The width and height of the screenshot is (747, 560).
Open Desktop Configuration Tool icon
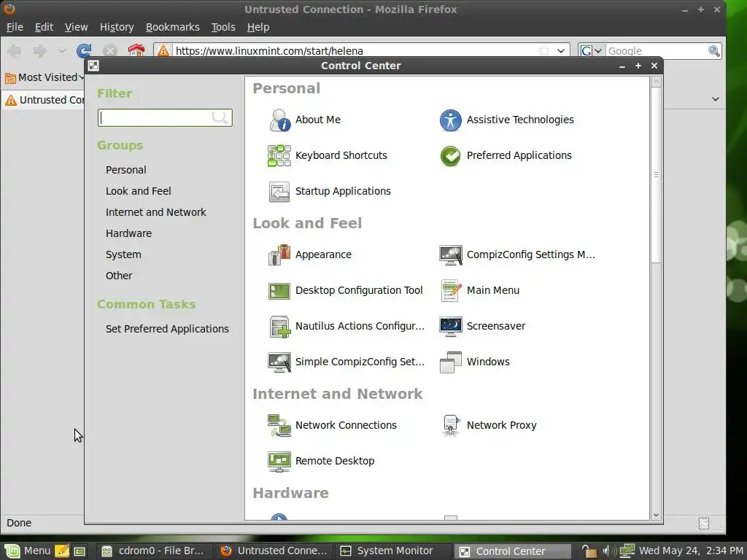pyautogui.click(x=279, y=290)
